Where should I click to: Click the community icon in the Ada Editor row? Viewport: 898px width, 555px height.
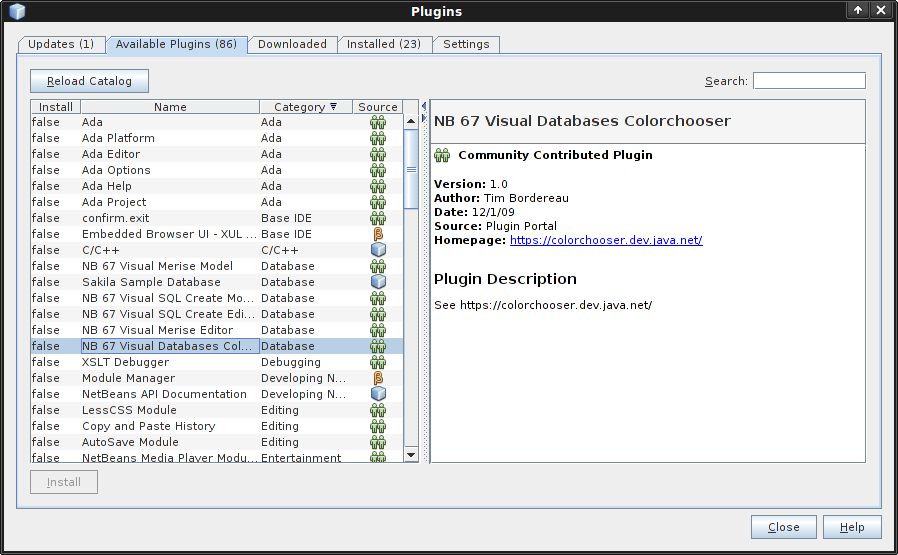[x=377, y=154]
